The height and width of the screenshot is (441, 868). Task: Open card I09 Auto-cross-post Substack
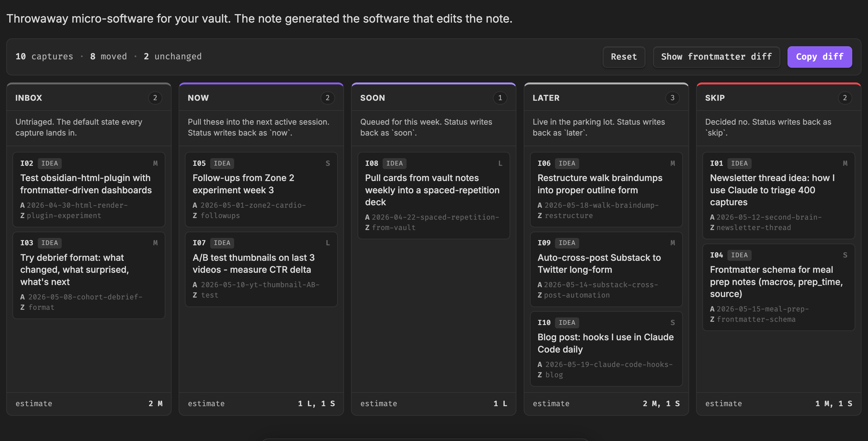click(x=606, y=269)
